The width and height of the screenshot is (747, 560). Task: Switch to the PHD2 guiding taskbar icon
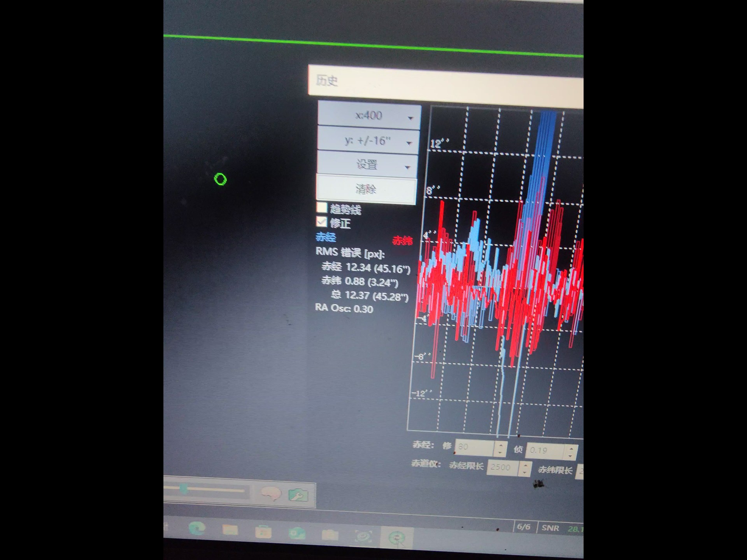point(397,538)
